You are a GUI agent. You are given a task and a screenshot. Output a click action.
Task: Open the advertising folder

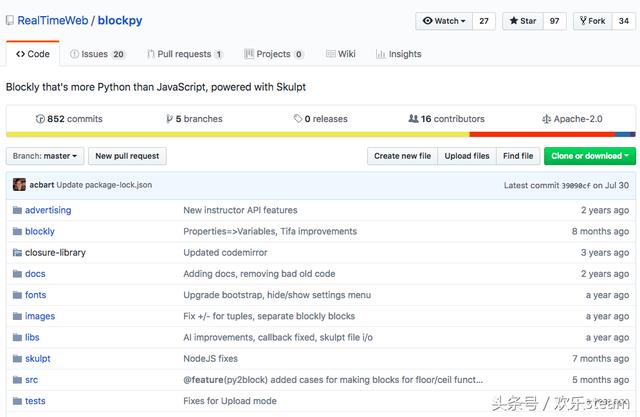point(48,210)
